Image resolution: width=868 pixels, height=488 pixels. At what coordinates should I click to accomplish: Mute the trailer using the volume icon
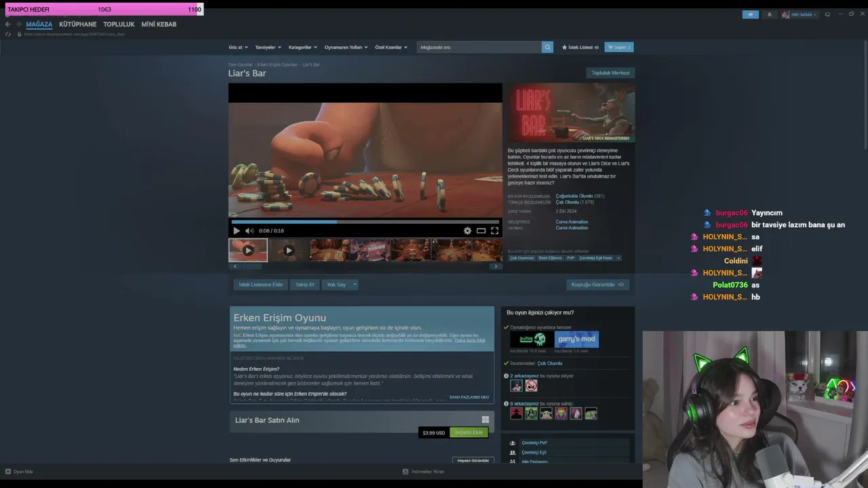250,230
